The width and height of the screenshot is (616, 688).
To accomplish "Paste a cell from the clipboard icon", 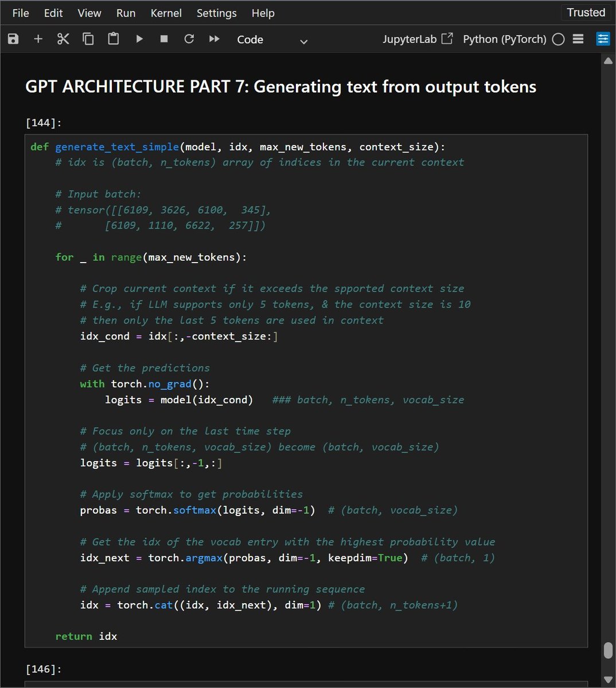I will [x=114, y=39].
